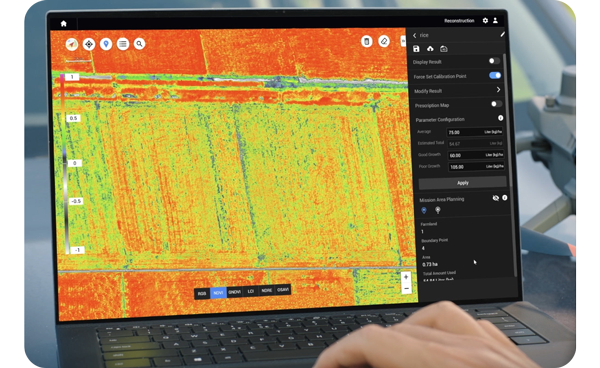Click the compass navigation icon on map
This screenshot has height=368, width=600.
72,44
